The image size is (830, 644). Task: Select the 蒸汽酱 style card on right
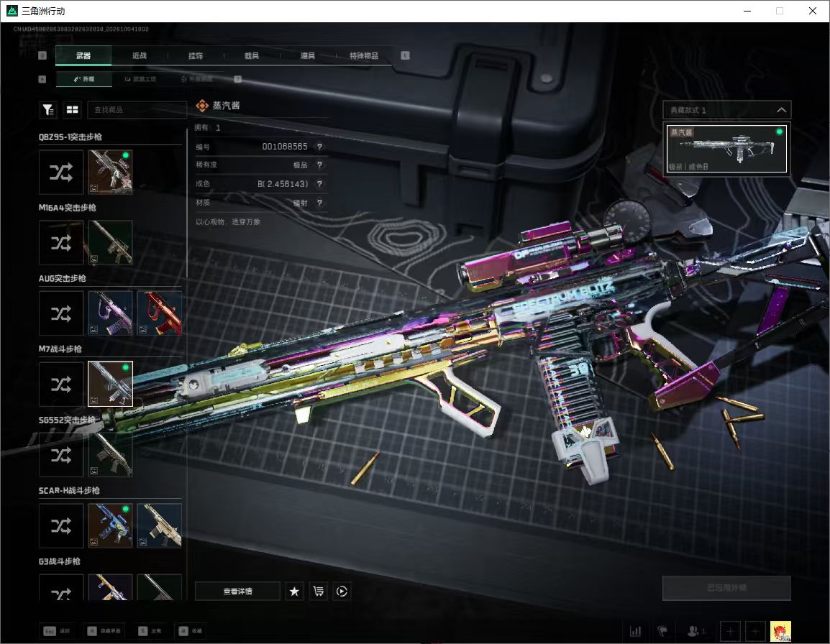point(726,149)
